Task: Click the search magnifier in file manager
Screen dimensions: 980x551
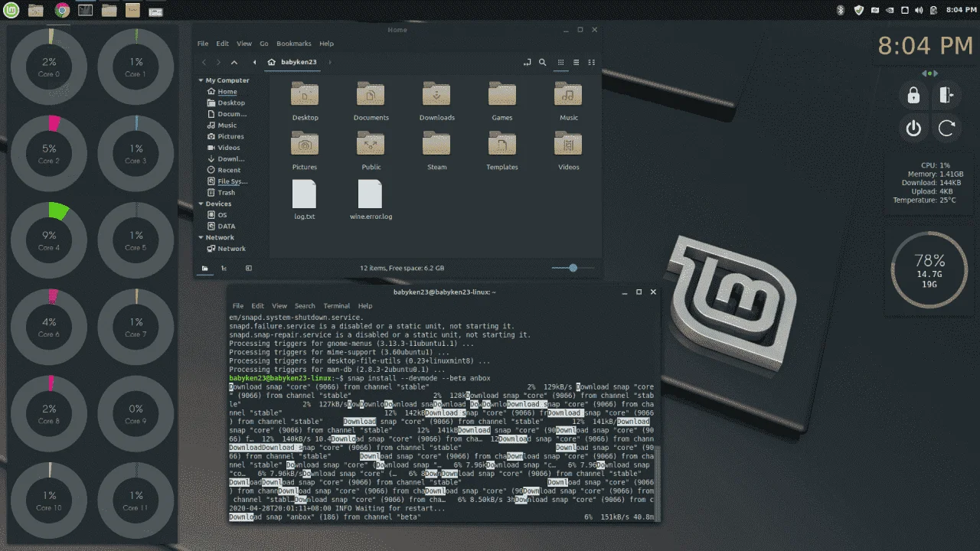Action: (542, 62)
